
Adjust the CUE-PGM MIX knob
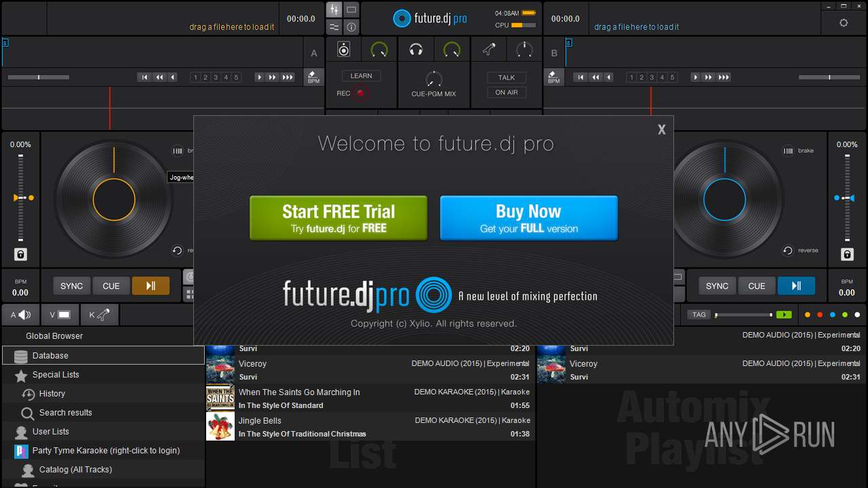[434, 79]
